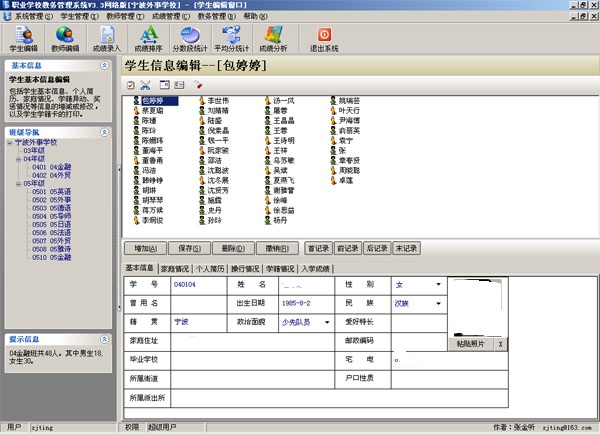Go to previous record with 前记录

click(348, 248)
